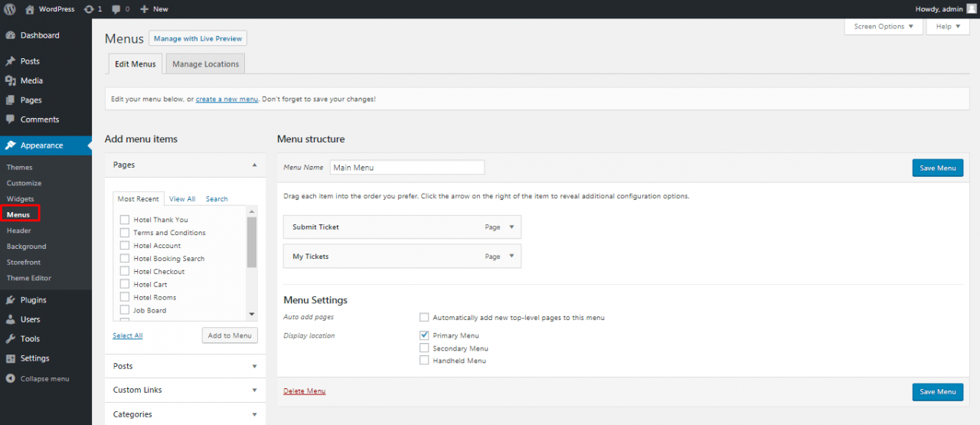The height and width of the screenshot is (425, 980).
Task: Click the Collapse menu arrow icon
Action: pos(10,378)
